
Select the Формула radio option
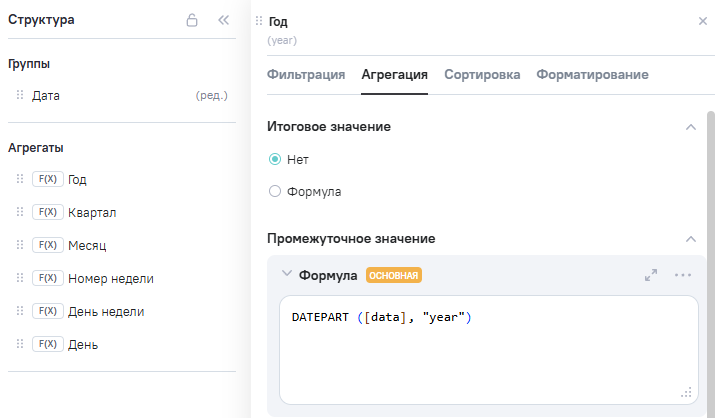pos(275,191)
